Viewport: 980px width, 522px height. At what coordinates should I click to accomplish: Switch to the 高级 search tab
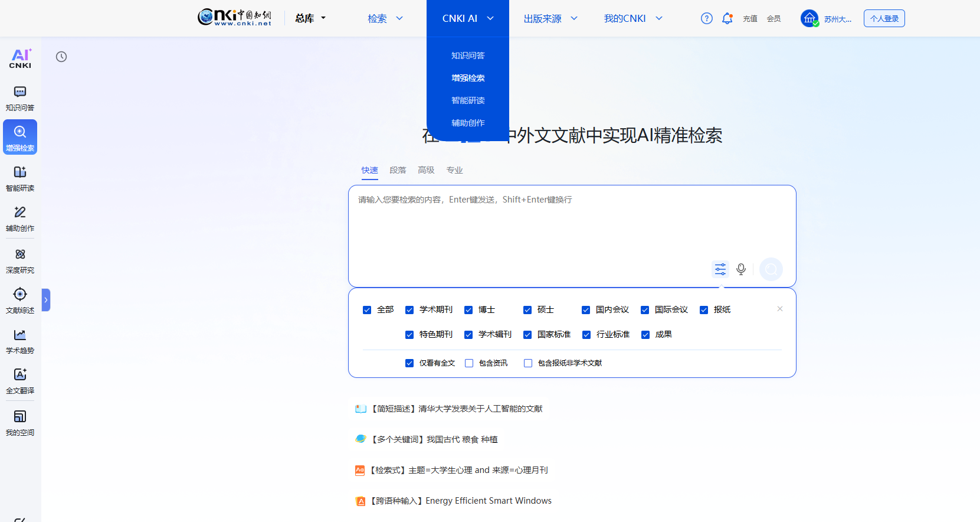426,170
